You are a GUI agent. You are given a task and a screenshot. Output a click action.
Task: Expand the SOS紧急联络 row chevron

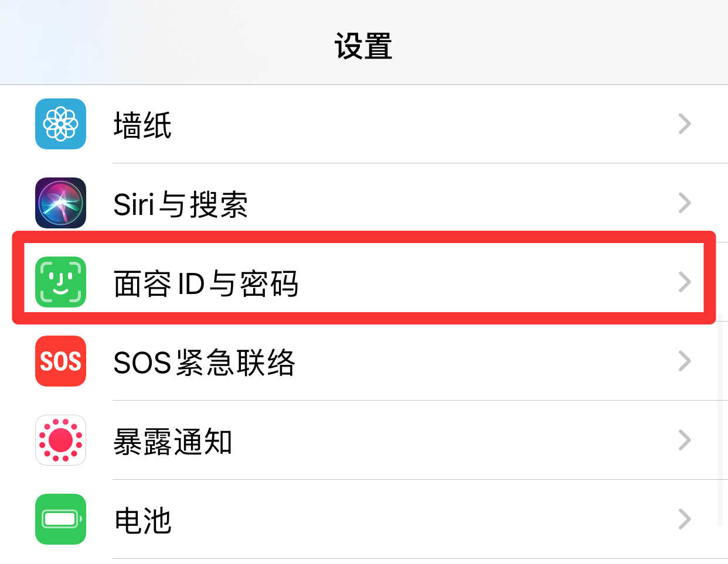tap(685, 361)
